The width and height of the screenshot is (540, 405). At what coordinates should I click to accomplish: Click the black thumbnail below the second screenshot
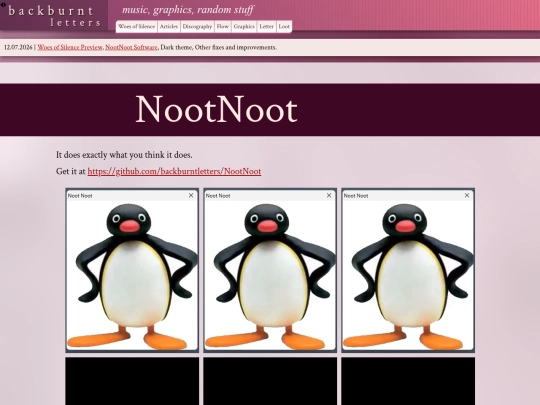tap(270, 381)
